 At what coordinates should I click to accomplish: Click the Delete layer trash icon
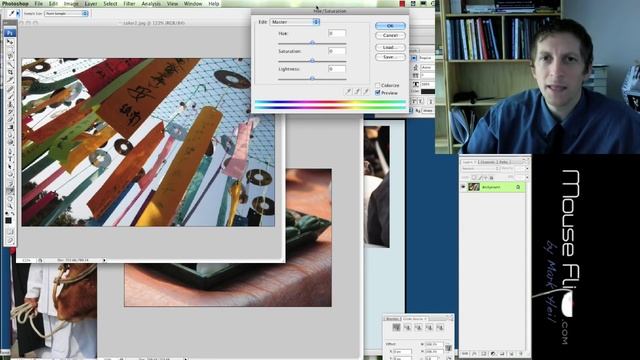tap(521, 354)
